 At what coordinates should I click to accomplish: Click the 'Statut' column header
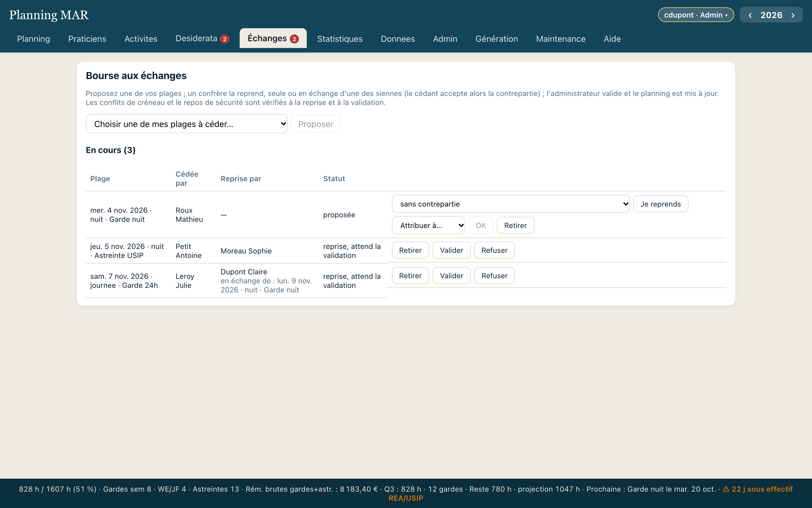pos(334,178)
